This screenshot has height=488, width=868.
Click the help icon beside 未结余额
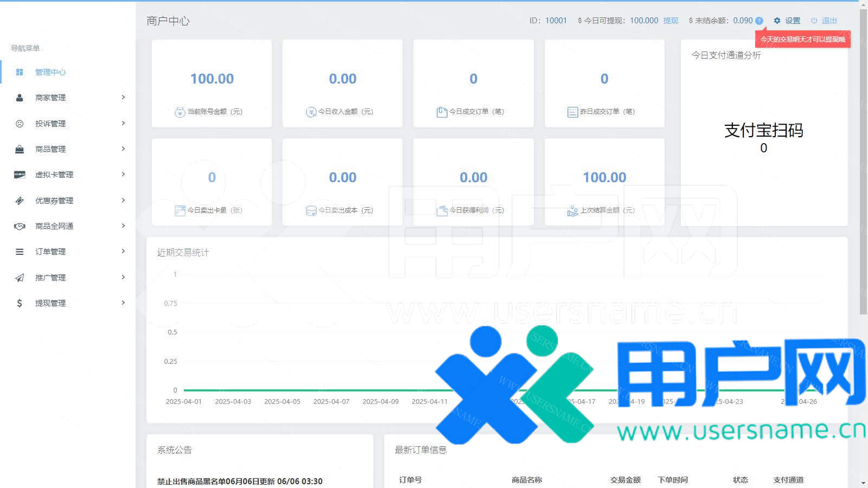click(759, 21)
